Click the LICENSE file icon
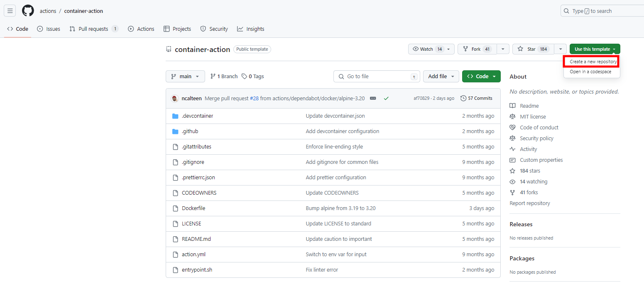 (175, 224)
